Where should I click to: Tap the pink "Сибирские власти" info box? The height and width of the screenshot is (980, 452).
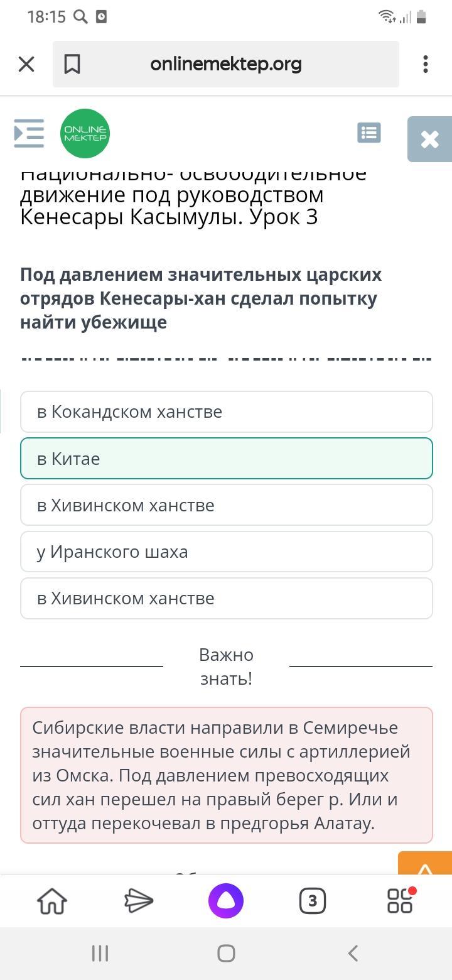[226, 775]
